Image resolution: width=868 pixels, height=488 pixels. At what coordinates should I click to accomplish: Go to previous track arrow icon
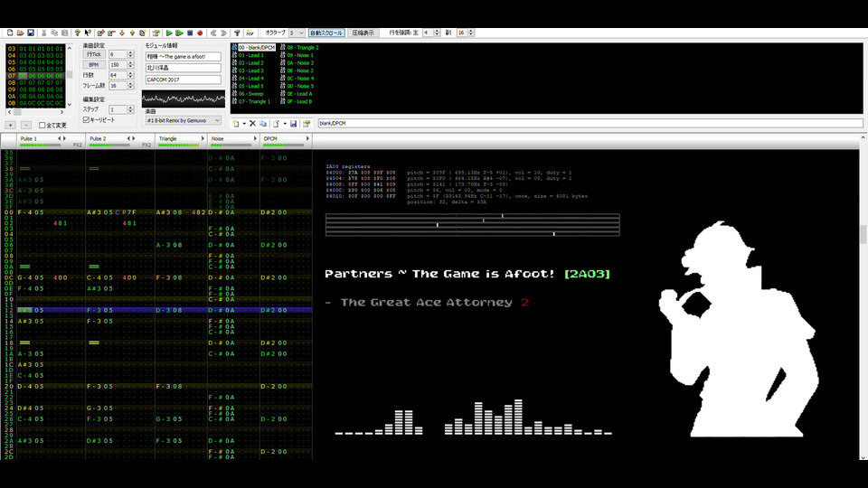(x=213, y=33)
